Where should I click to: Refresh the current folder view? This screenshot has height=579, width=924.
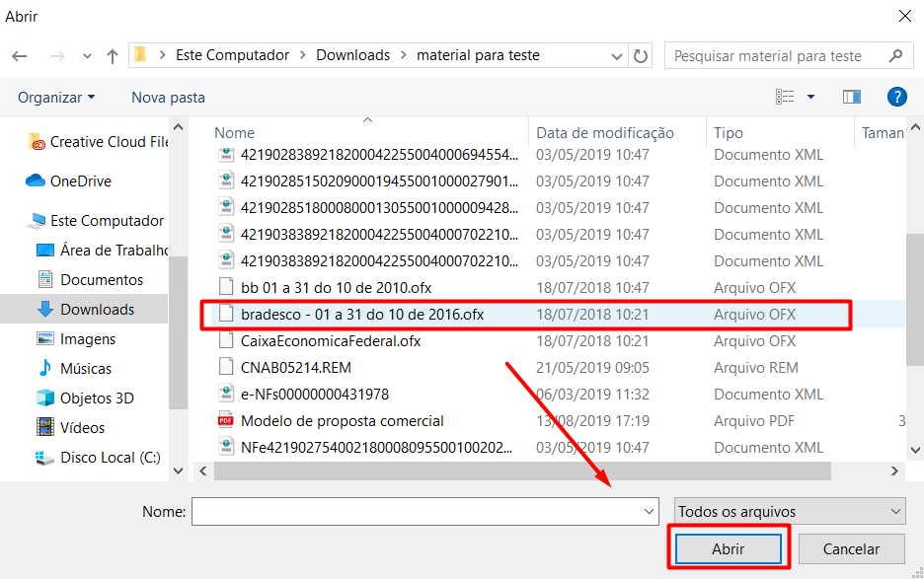point(641,56)
